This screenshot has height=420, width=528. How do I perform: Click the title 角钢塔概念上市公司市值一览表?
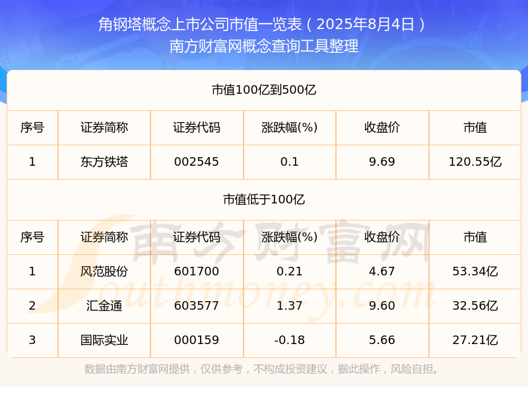[200, 24]
